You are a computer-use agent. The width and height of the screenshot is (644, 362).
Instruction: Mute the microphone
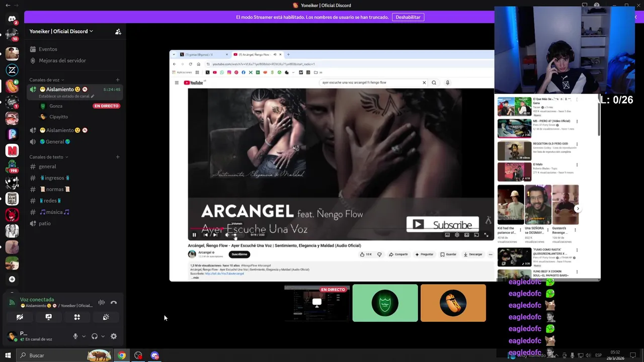pyautogui.click(x=75, y=336)
